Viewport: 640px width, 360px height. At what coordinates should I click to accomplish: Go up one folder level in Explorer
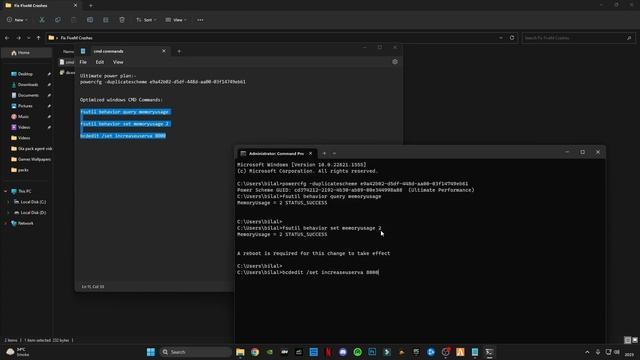click(38, 38)
